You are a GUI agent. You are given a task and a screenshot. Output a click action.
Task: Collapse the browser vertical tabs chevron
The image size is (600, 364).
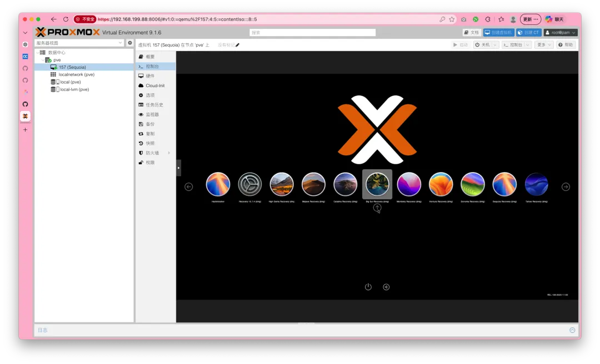pyautogui.click(x=25, y=33)
